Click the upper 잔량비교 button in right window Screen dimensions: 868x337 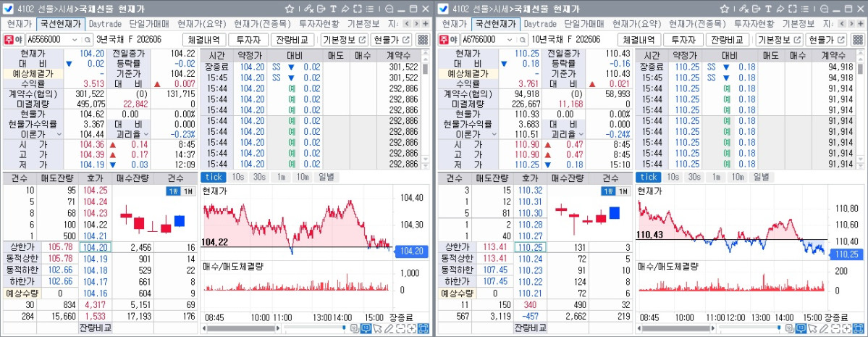728,40
